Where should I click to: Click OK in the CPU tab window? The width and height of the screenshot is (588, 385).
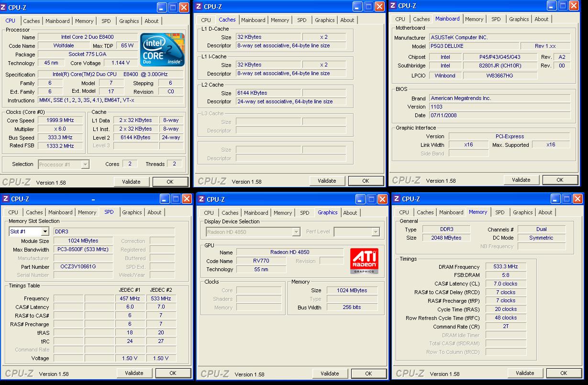point(170,182)
